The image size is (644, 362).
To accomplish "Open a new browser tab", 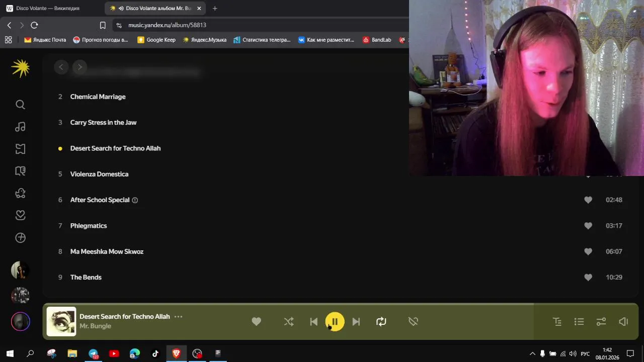I will tap(215, 9).
